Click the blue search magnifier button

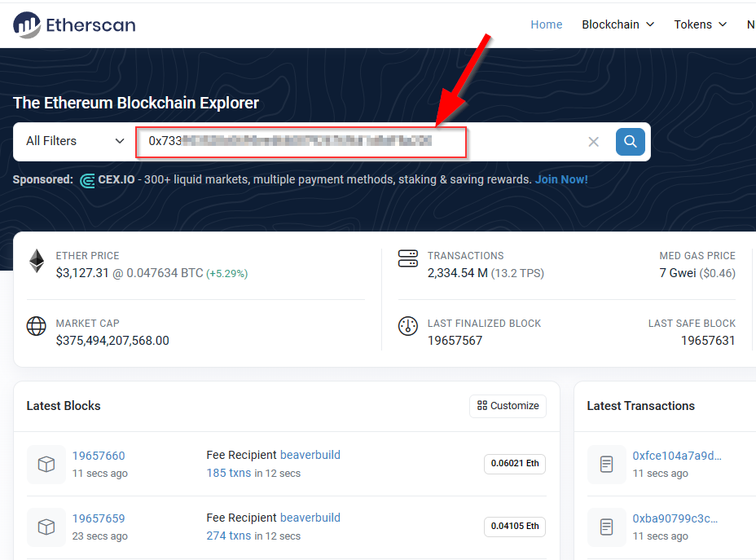631,141
